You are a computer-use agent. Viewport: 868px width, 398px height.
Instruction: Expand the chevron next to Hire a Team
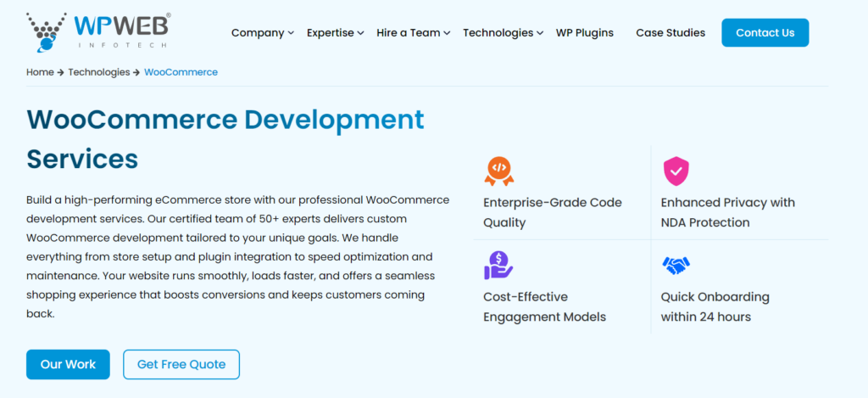[447, 33]
